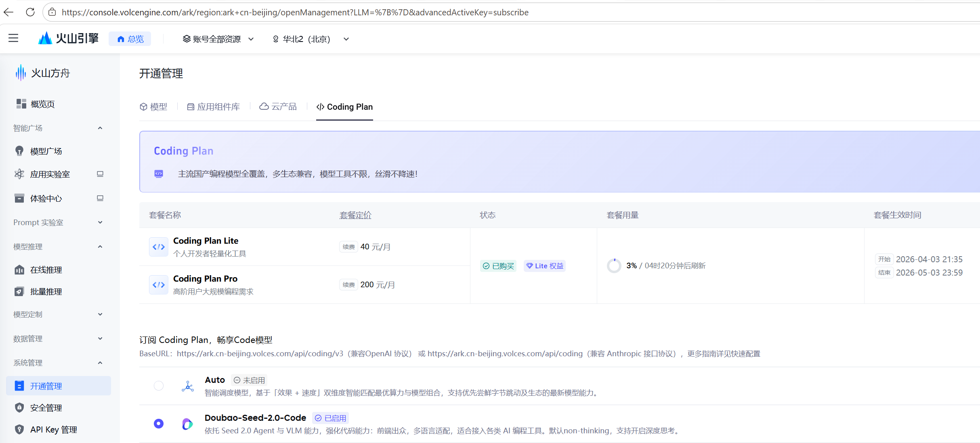
Task: Click the Coding Plan banner monitor icon
Action: tap(159, 174)
